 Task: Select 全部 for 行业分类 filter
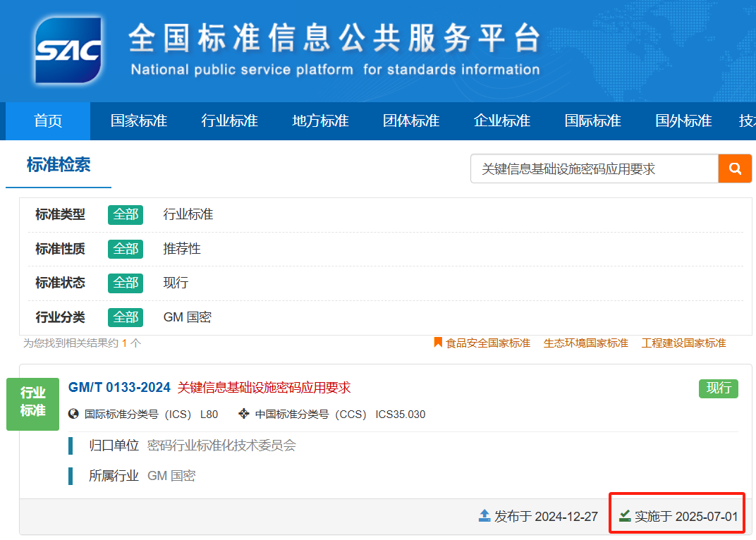[126, 317]
